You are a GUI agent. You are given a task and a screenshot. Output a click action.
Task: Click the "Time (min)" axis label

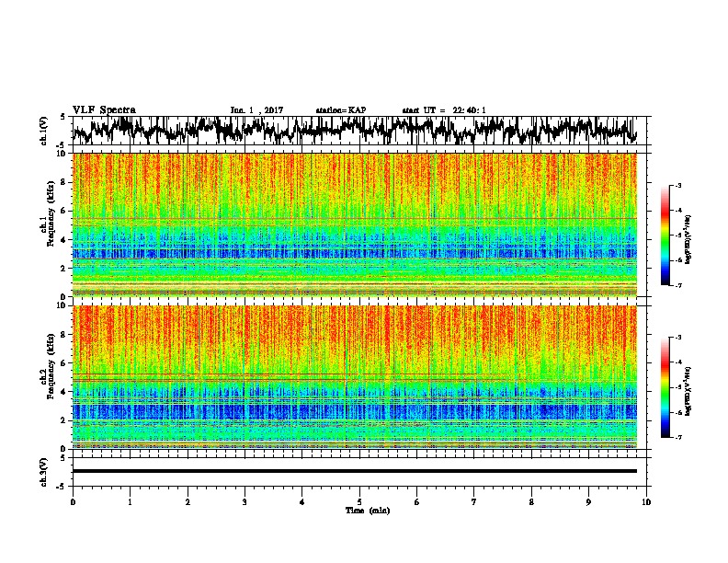point(368,511)
